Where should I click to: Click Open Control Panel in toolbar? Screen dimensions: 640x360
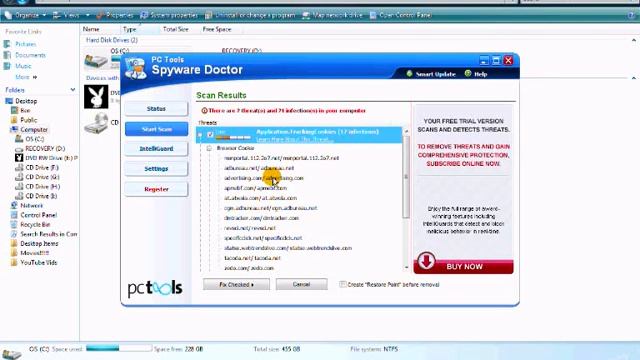[400, 15]
